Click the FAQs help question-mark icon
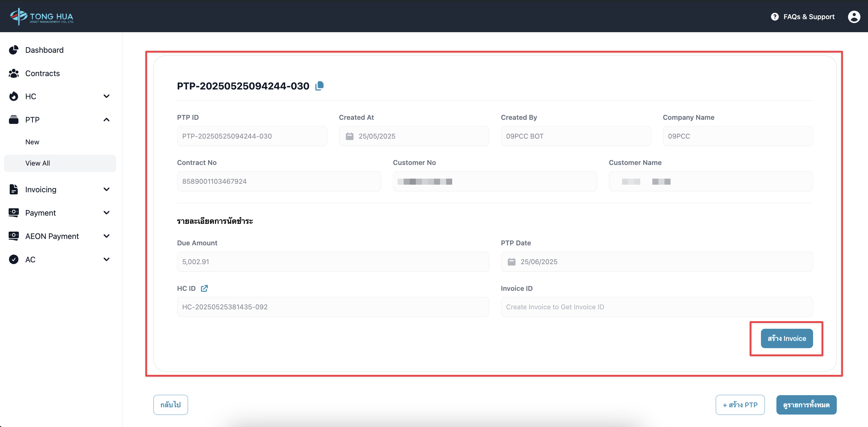This screenshot has height=427, width=868. tap(775, 16)
